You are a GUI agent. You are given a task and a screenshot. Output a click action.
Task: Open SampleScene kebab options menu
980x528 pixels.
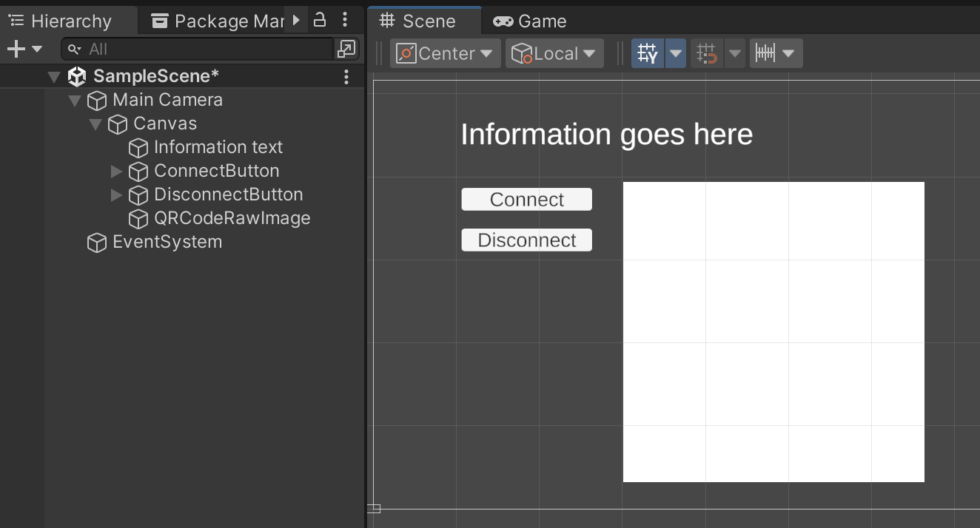pyautogui.click(x=346, y=76)
